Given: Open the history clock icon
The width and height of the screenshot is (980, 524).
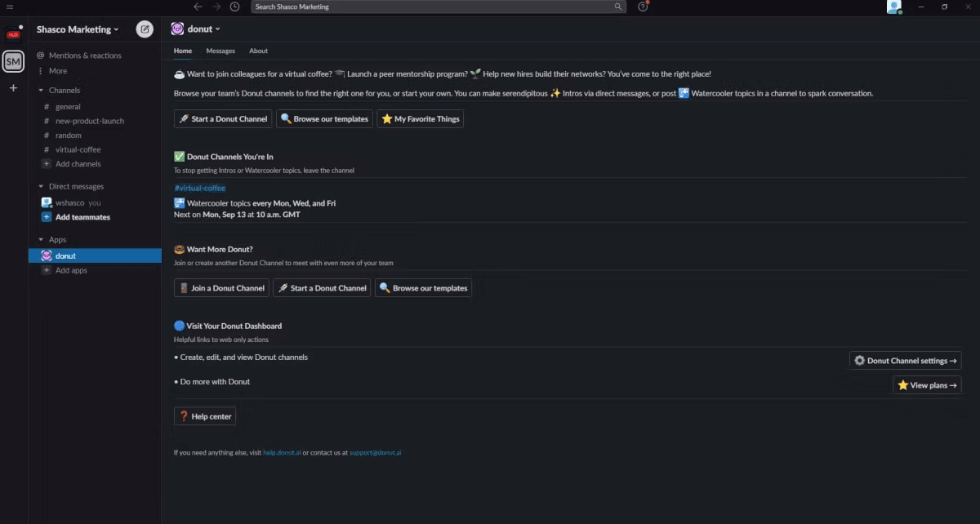Looking at the screenshot, I should coord(235,7).
